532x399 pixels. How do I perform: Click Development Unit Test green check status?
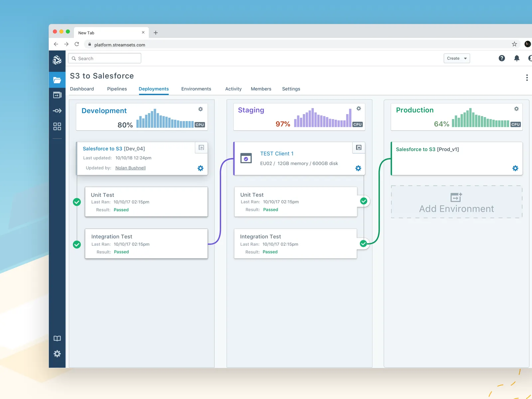[x=77, y=202]
